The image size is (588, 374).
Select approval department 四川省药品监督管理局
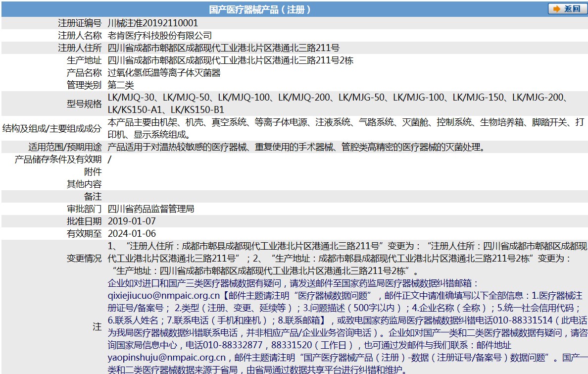pyautogui.click(x=151, y=209)
